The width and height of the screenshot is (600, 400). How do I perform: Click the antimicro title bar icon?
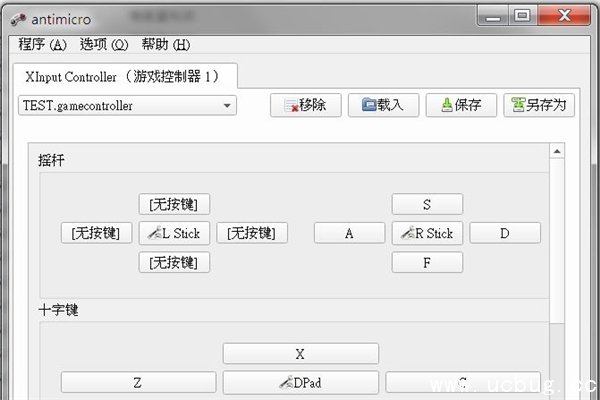pos(15,15)
